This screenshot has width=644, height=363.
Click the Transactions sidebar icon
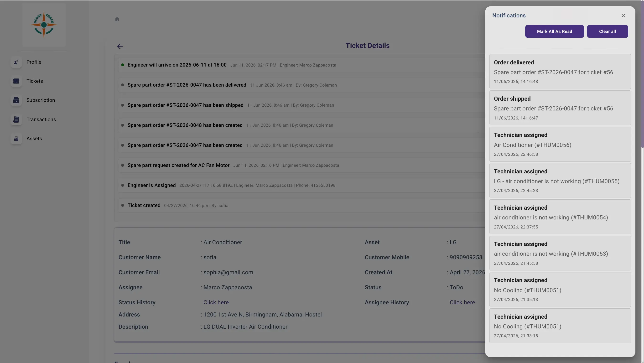(x=16, y=119)
